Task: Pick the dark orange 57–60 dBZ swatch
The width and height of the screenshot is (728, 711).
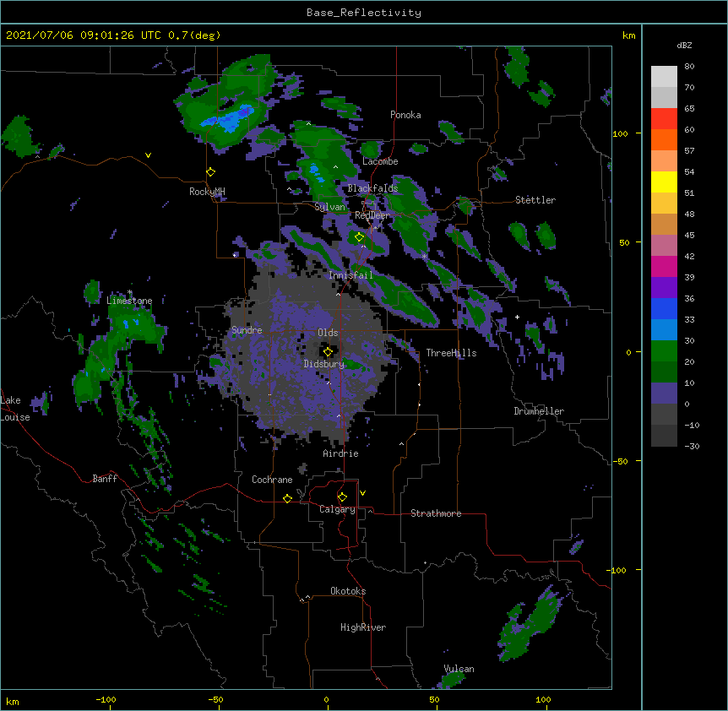Action: pos(664,139)
